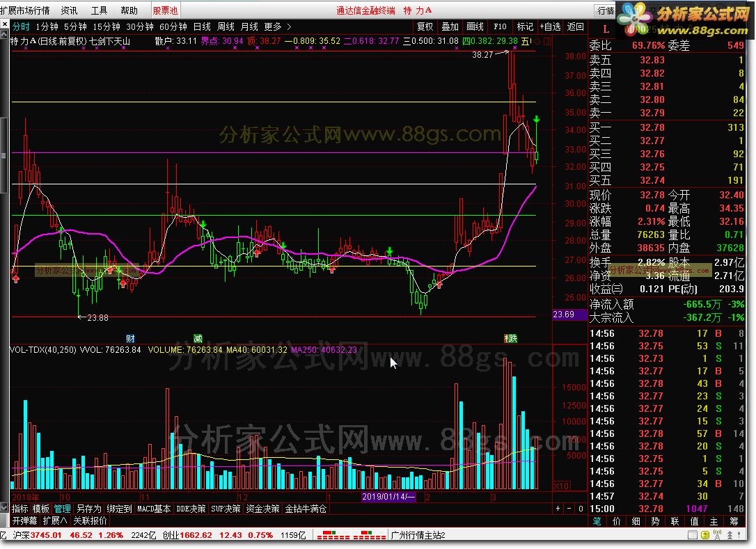Select the 周线 weekly chart tab

click(226, 26)
